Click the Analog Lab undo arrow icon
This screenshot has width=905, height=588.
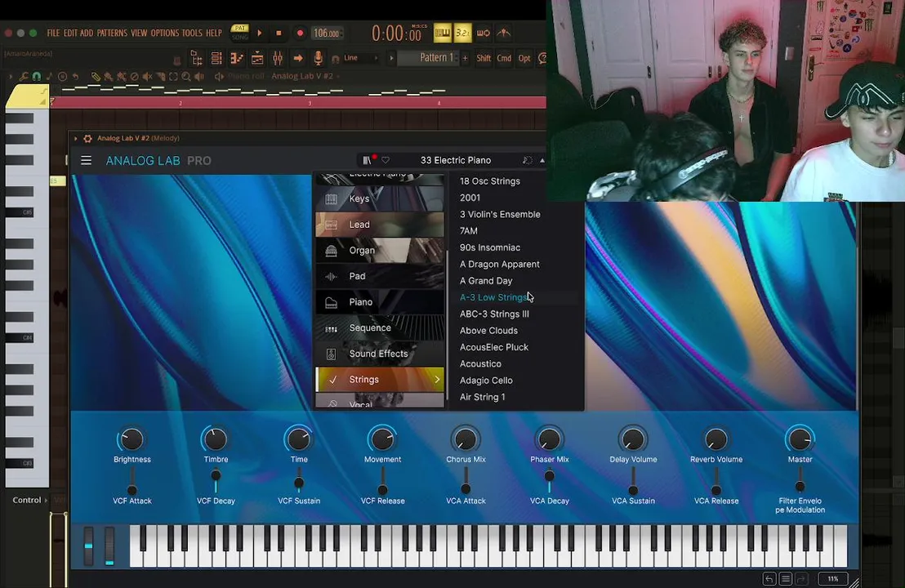coord(769,579)
